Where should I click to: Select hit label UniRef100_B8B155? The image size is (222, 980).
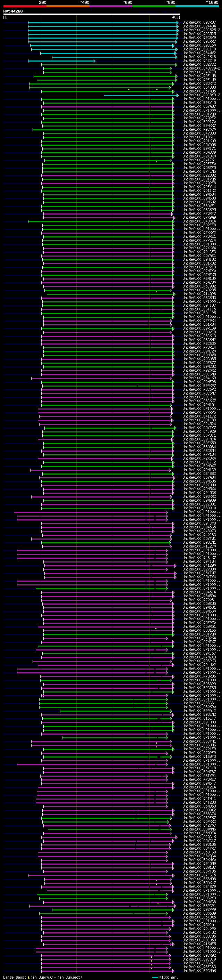[x=199, y=630]
